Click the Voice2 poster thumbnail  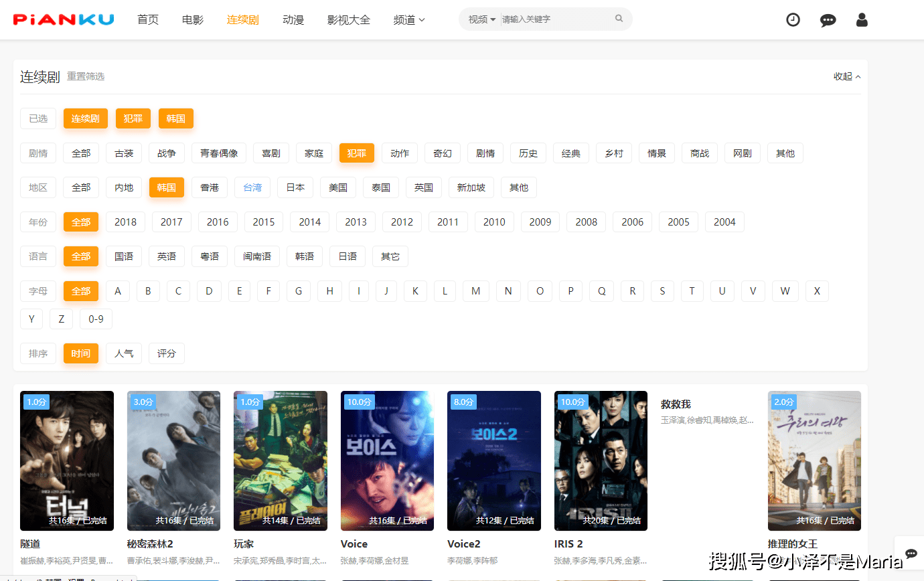click(x=494, y=461)
